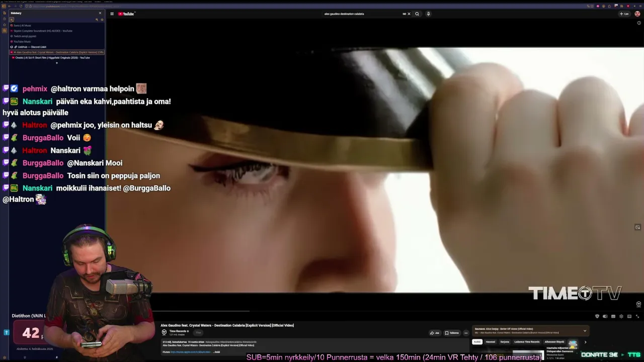Open the active tab panel icon in Sidebery
The image size is (644, 362).
[x=12, y=20]
